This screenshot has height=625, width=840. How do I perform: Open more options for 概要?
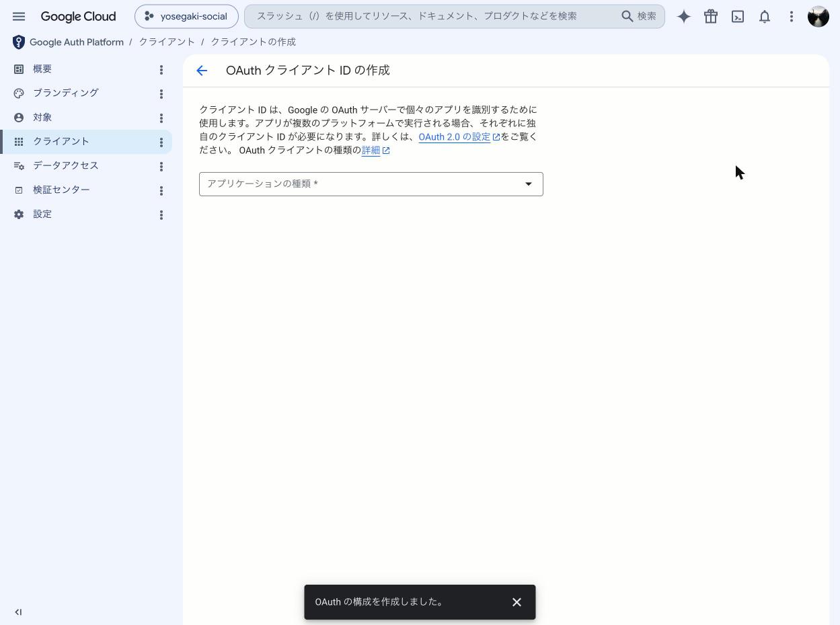click(161, 70)
